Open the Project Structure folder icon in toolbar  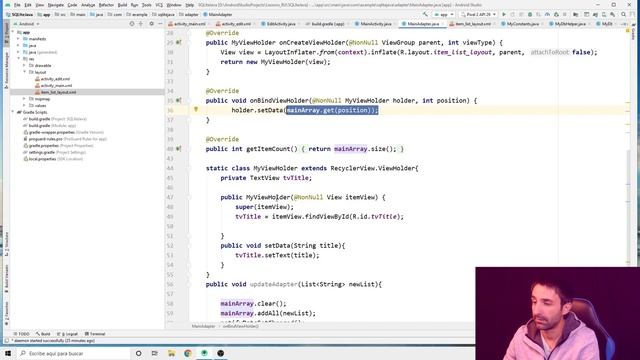[x=576, y=14]
